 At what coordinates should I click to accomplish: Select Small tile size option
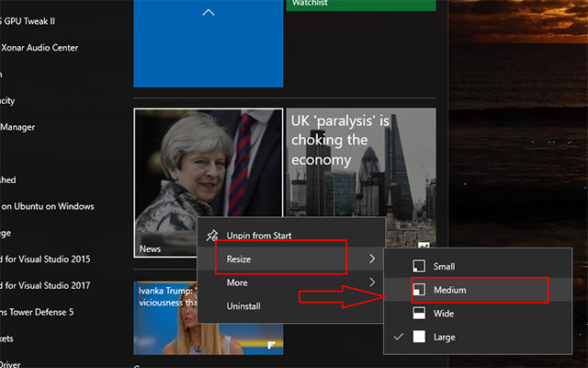coord(478,266)
